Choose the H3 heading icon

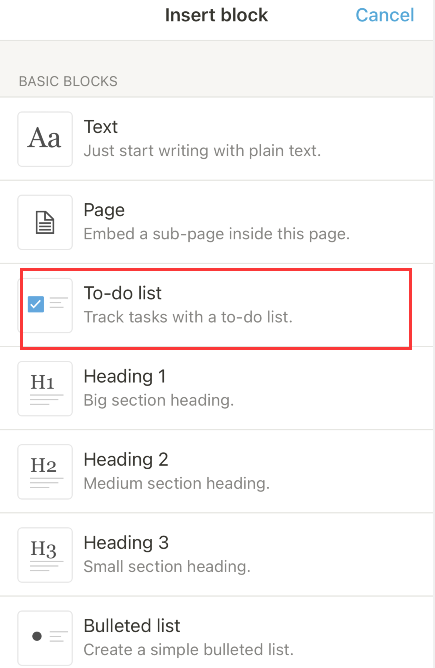[x=45, y=555]
